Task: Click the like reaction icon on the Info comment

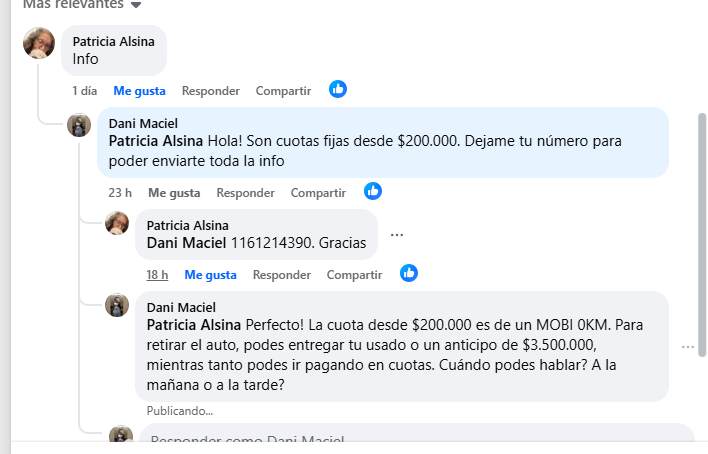Action: tap(338, 89)
